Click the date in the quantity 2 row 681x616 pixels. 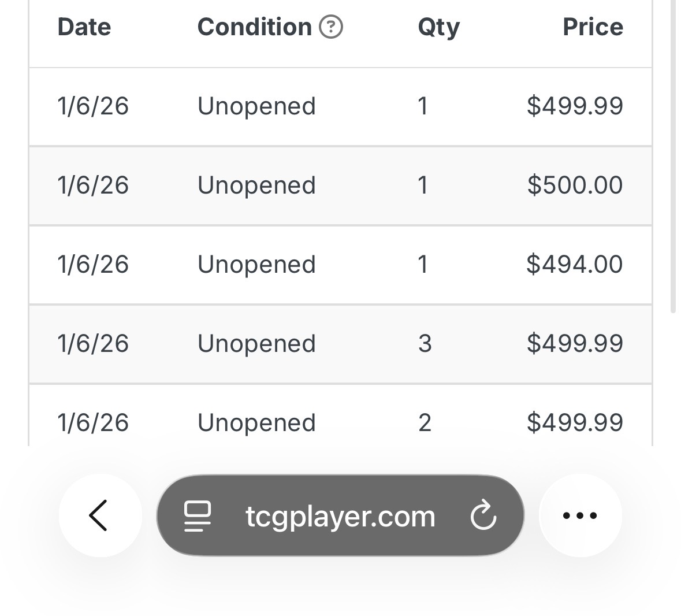pyautogui.click(x=92, y=422)
